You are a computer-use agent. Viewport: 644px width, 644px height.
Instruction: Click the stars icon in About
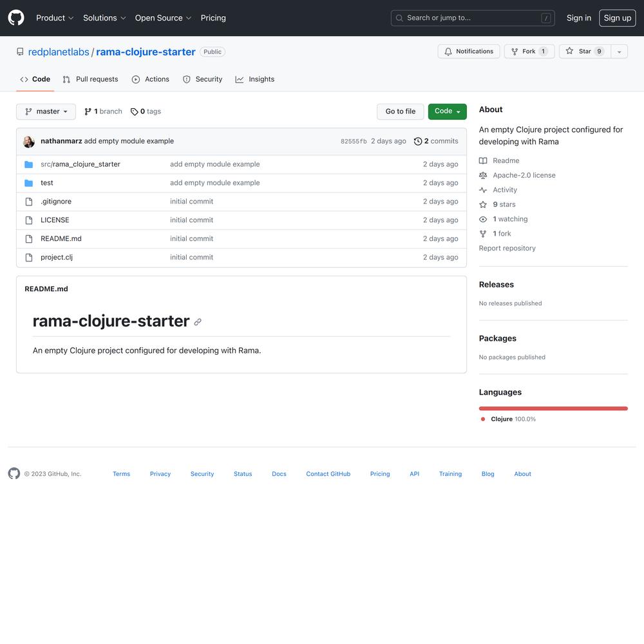(483, 205)
